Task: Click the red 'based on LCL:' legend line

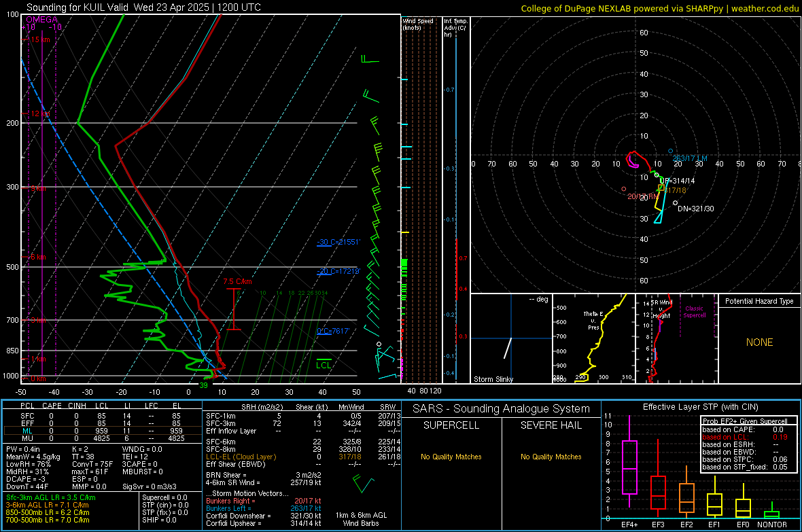Action: pyautogui.click(x=745, y=437)
